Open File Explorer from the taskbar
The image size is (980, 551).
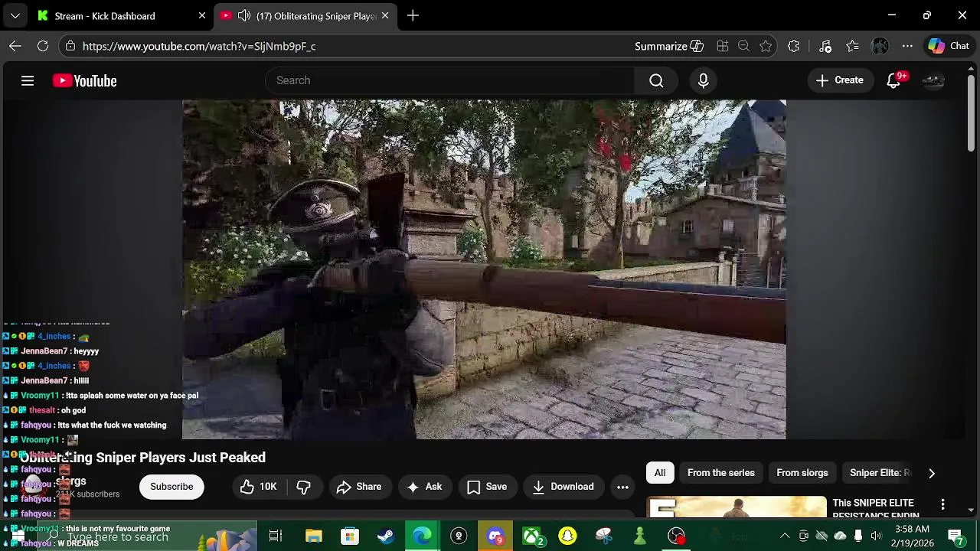[x=313, y=536]
